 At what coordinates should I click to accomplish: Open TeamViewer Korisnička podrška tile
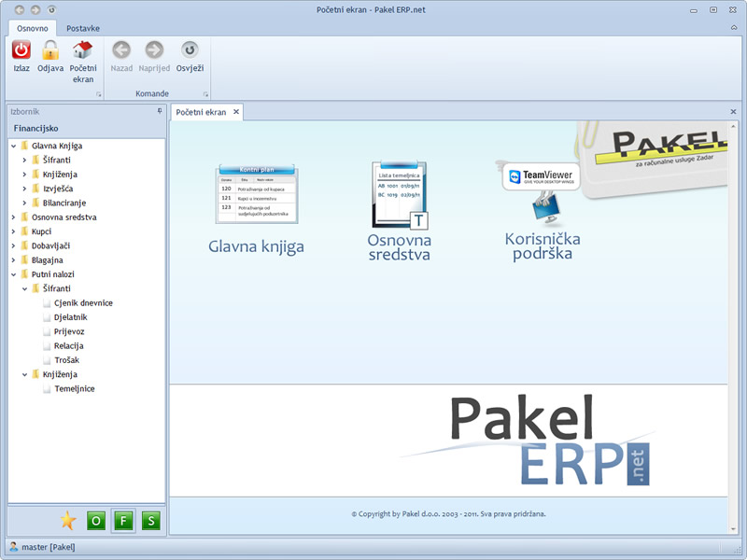point(542,210)
